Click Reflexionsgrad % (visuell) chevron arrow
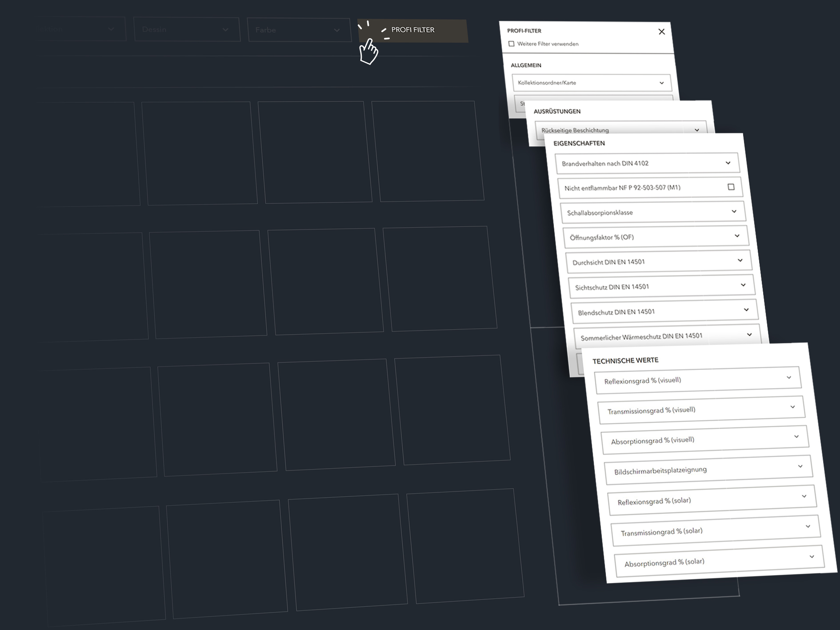Screen dimensions: 840x630 (x=789, y=378)
